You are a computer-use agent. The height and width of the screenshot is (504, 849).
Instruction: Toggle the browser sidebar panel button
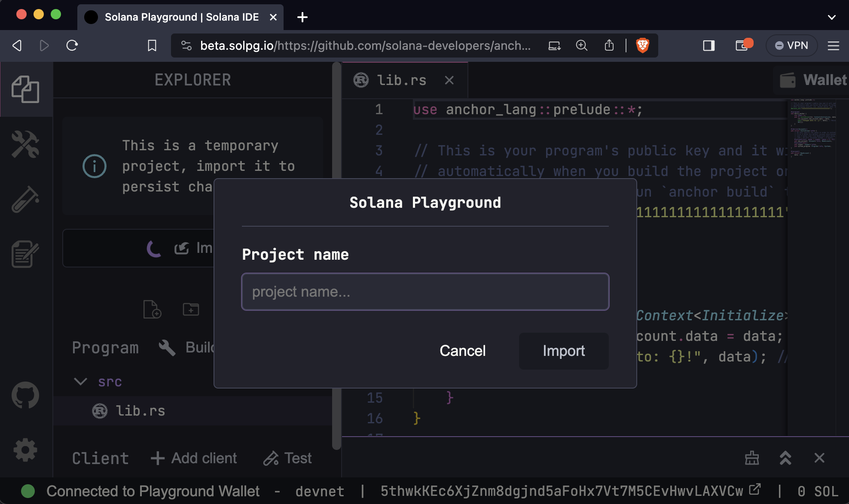pyautogui.click(x=709, y=46)
